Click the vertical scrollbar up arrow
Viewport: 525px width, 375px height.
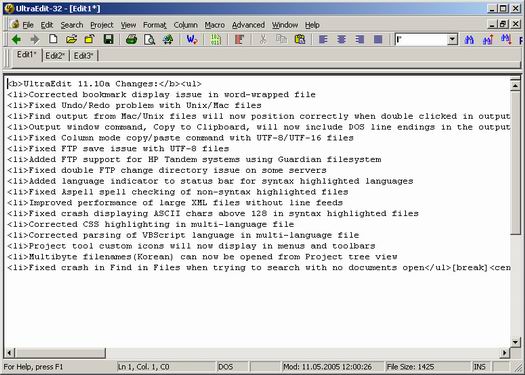515,85
